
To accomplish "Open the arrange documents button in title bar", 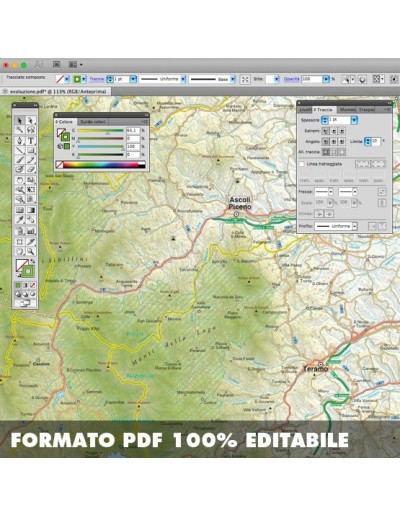I will [x=75, y=64].
